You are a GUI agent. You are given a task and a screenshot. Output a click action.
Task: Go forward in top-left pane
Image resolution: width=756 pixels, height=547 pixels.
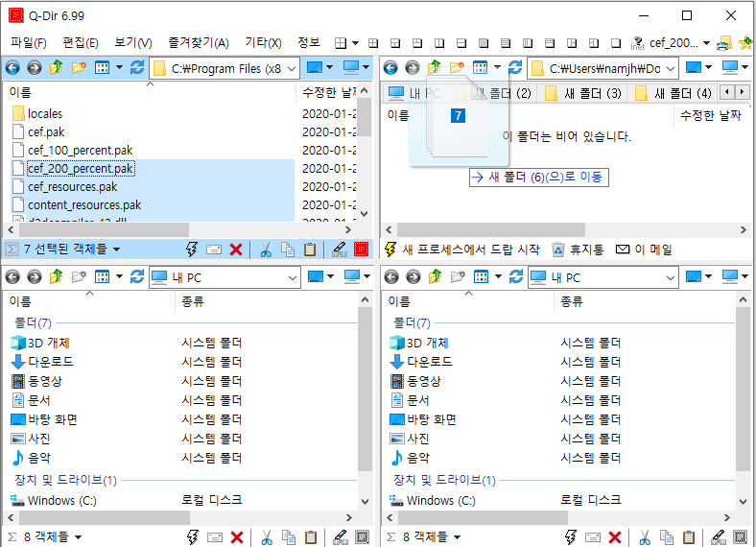34,68
